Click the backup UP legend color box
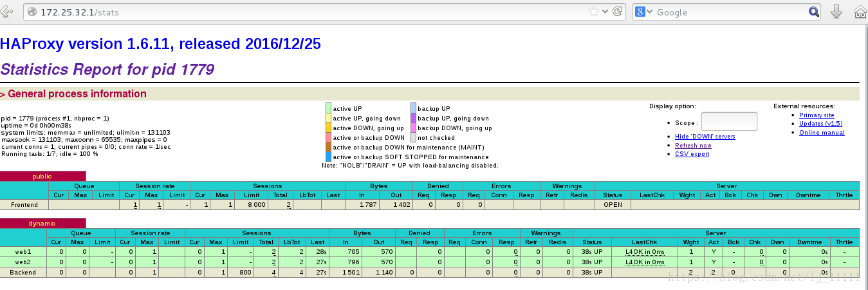 pos(414,108)
